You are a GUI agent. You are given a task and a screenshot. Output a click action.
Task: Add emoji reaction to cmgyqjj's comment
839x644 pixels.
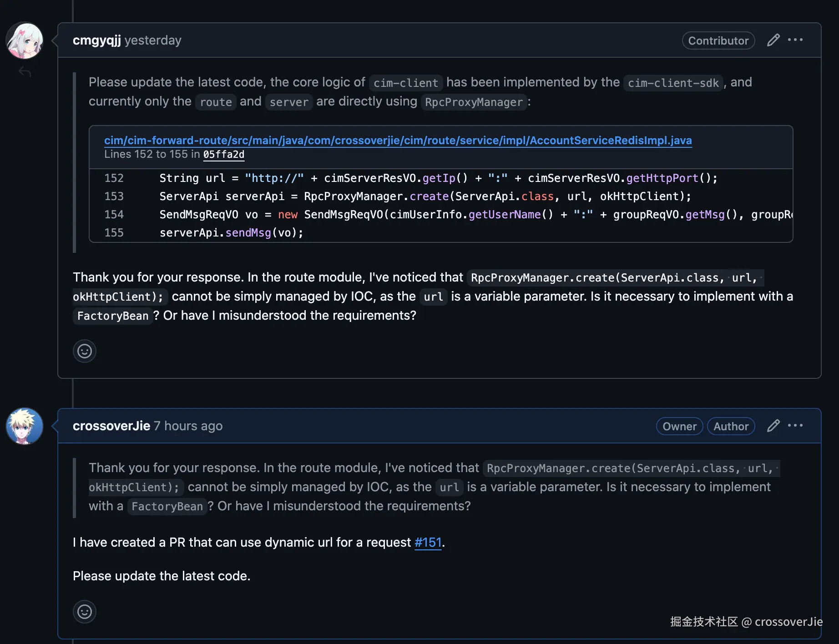click(x=85, y=351)
